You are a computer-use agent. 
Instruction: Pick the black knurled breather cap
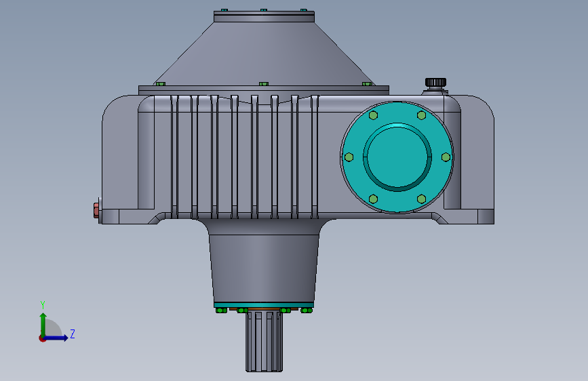click(x=435, y=83)
